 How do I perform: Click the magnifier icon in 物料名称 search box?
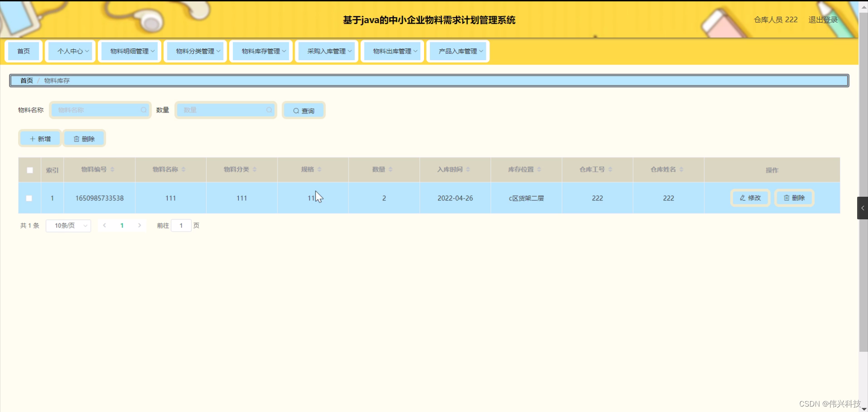point(143,110)
